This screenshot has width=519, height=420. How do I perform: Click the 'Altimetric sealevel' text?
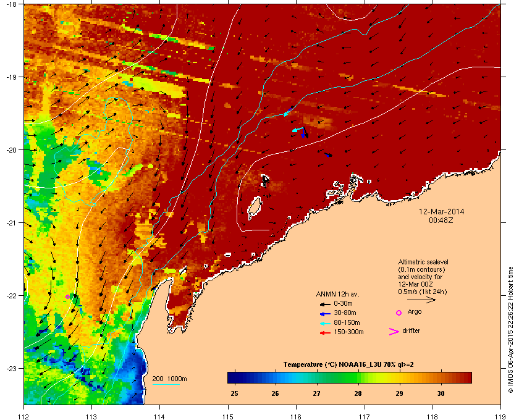tap(423, 262)
